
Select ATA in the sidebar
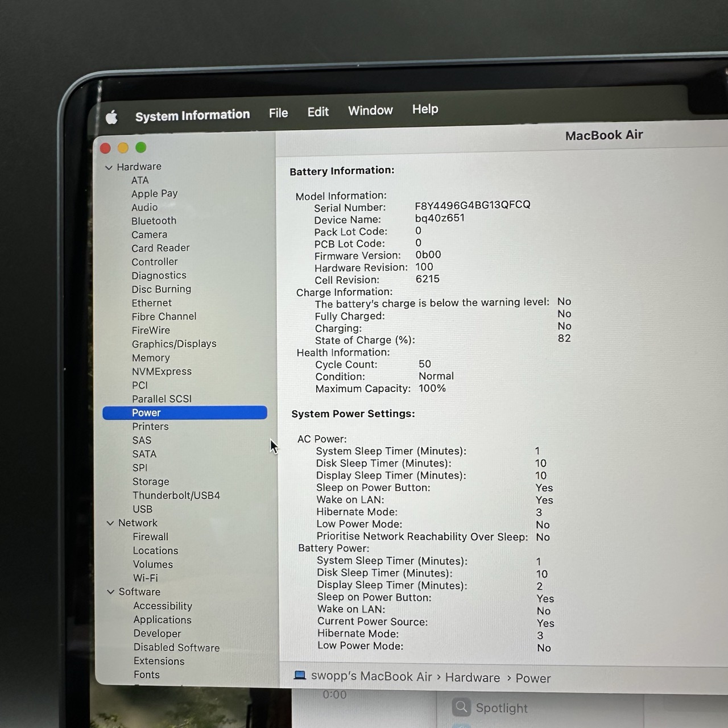[x=140, y=180]
